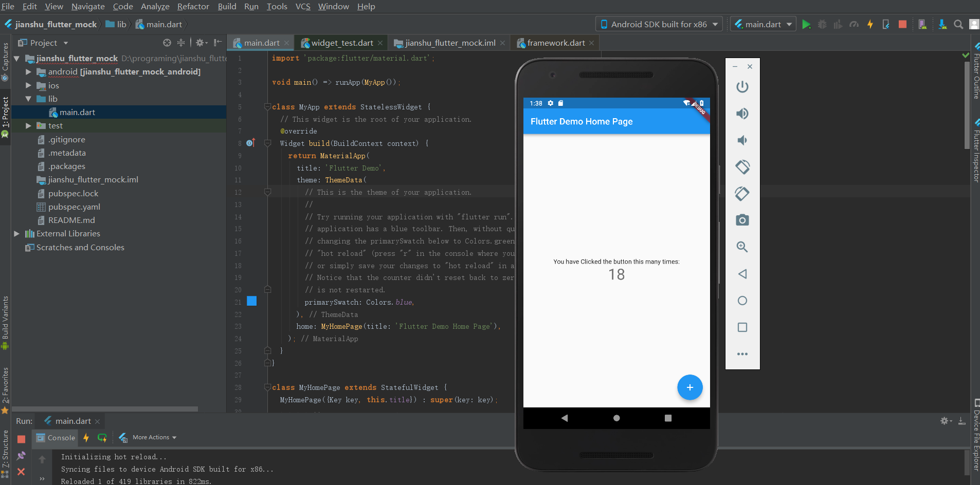Tap the floating plus button in the app

point(689,387)
